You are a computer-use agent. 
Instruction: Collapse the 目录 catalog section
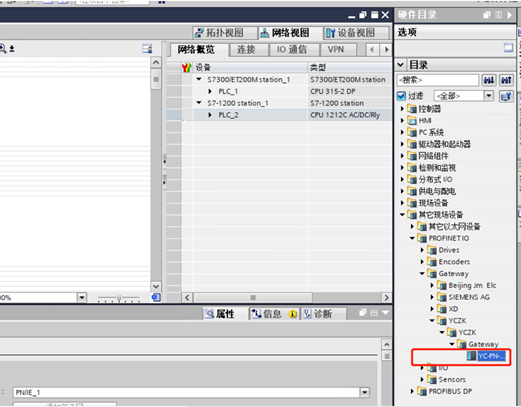pos(401,65)
